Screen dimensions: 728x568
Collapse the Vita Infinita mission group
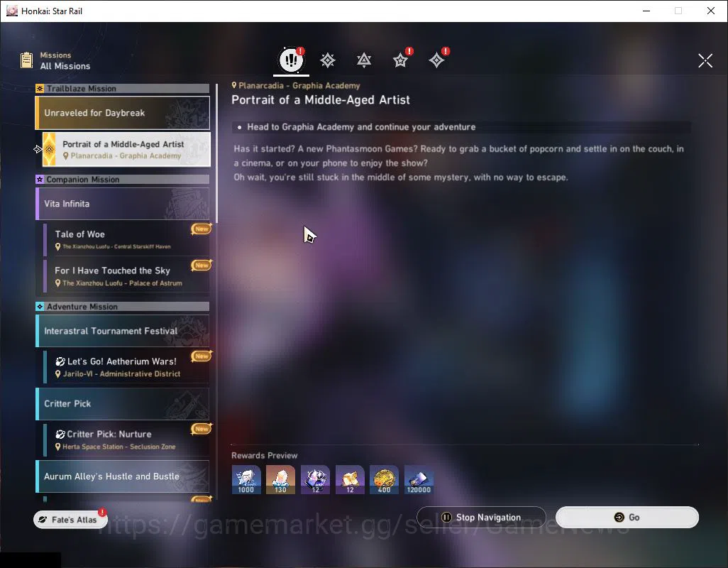123,204
